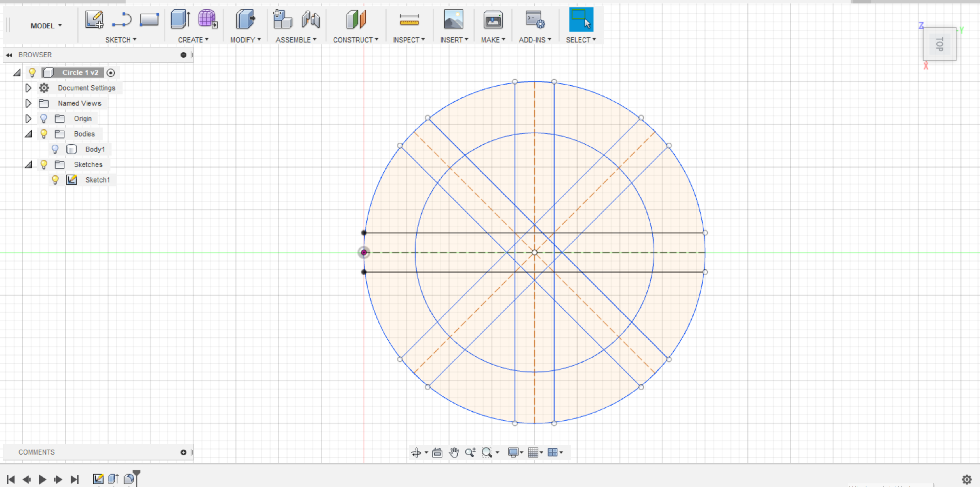This screenshot has width=980, height=487.
Task: Select the Pan hand tool
Action: click(x=454, y=452)
